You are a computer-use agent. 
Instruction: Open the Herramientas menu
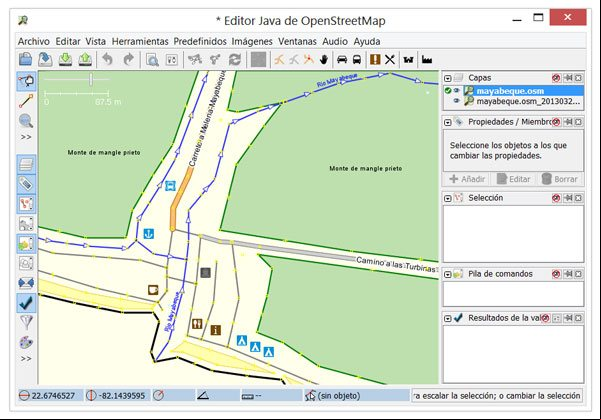pos(140,41)
